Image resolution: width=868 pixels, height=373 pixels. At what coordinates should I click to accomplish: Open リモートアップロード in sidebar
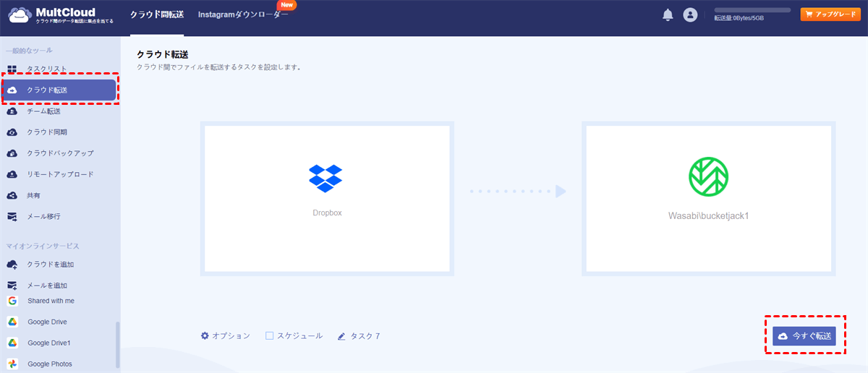click(x=60, y=174)
